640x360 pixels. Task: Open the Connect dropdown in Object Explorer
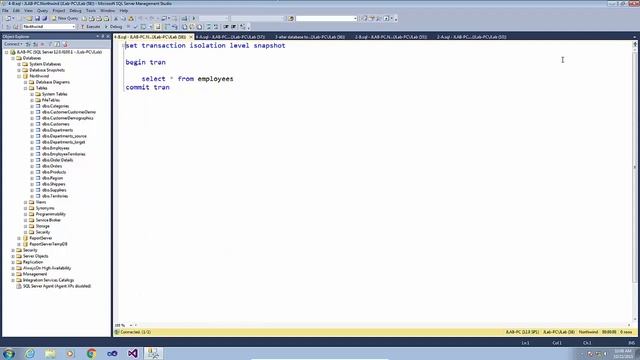coord(13,44)
